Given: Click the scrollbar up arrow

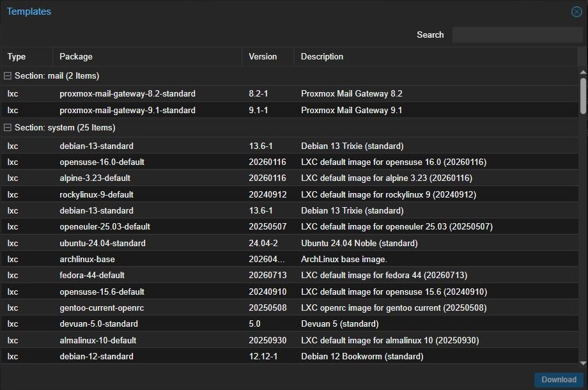Looking at the screenshot, I should tap(583, 72).
